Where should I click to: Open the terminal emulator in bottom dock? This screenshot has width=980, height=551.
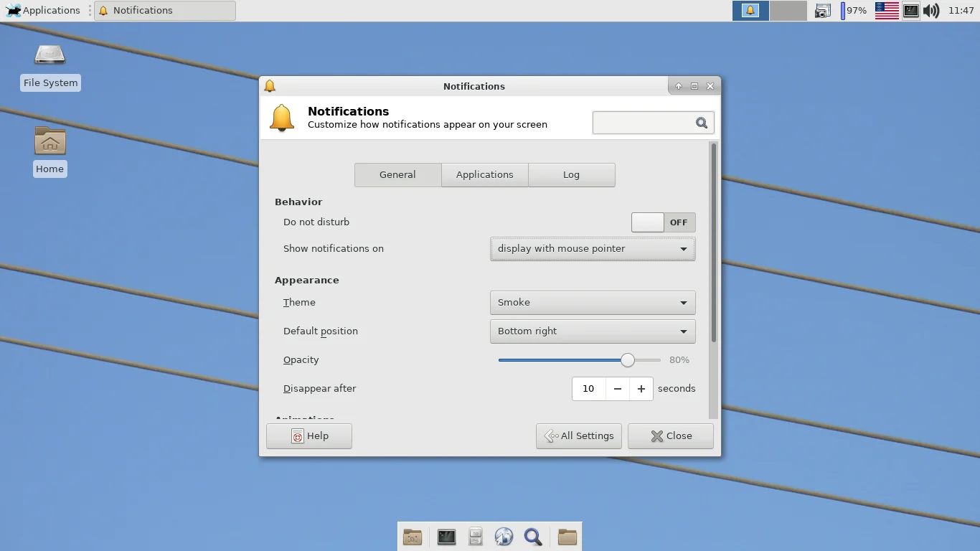coord(446,537)
